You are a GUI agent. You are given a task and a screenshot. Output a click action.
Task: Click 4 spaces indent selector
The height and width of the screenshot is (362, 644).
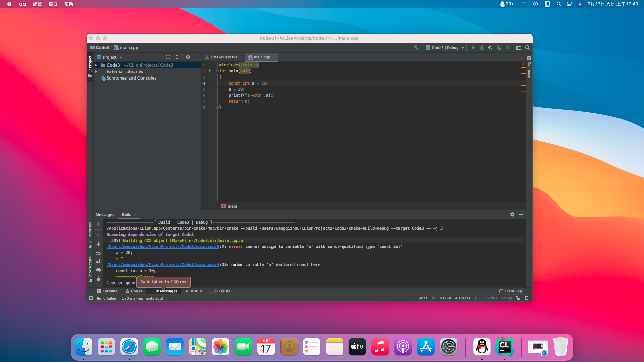click(x=462, y=298)
